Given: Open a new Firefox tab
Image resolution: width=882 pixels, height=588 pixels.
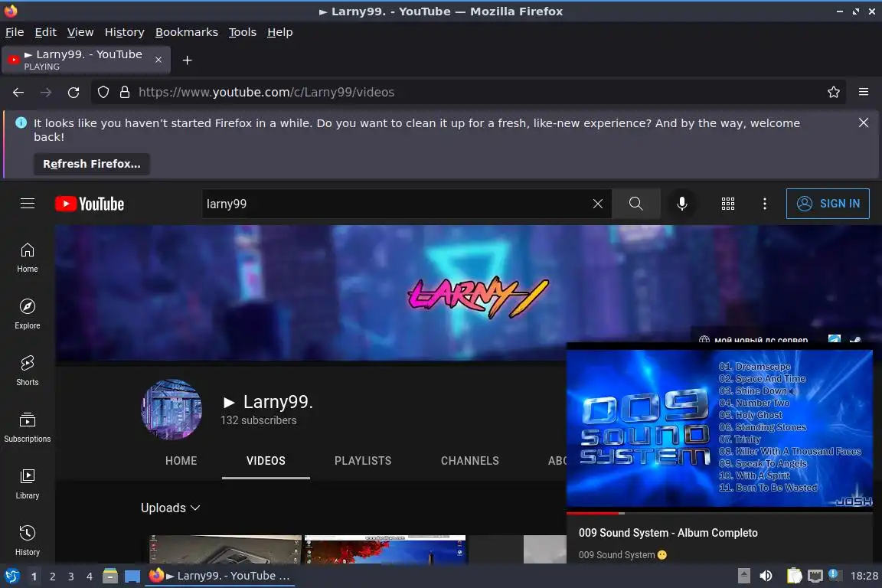Looking at the screenshot, I should click(188, 60).
